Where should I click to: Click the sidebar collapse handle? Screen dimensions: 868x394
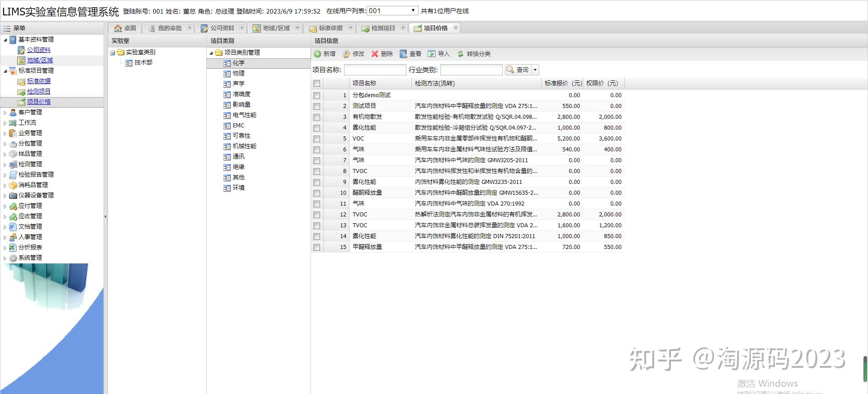(x=105, y=216)
